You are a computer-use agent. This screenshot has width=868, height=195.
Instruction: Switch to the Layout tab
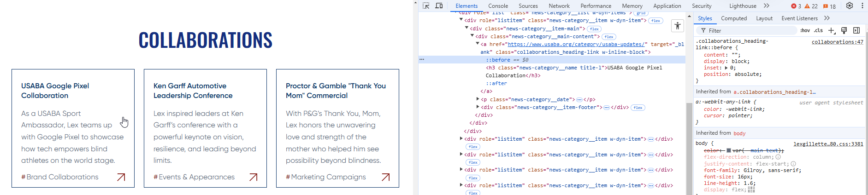tap(764, 18)
